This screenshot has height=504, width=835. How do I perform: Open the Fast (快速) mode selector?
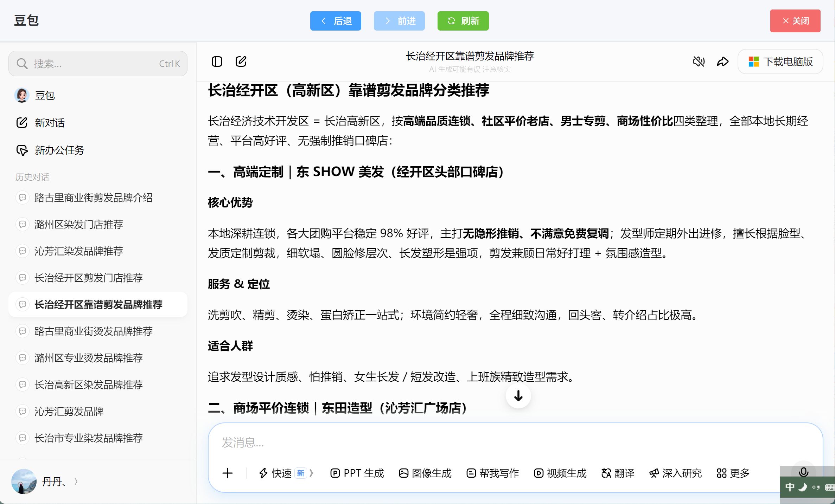tap(286, 473)
